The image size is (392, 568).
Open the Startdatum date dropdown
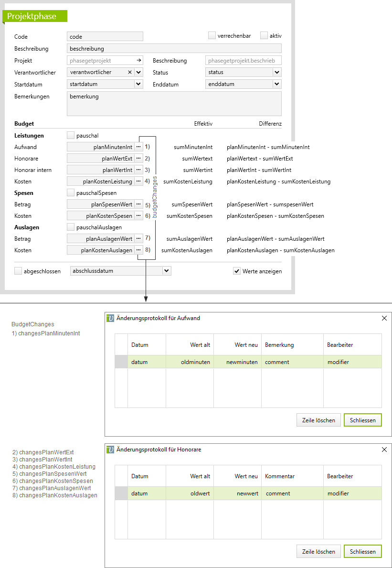pos(138,84)
